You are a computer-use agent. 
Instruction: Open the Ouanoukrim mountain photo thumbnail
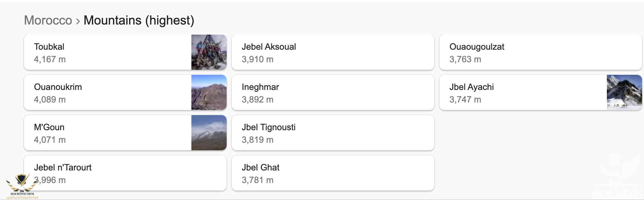209,92
